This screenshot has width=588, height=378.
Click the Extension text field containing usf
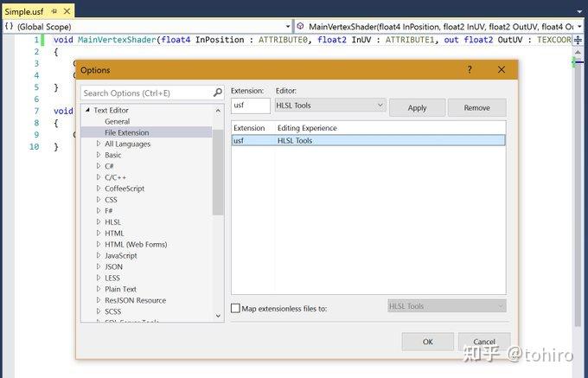point(251,106)
